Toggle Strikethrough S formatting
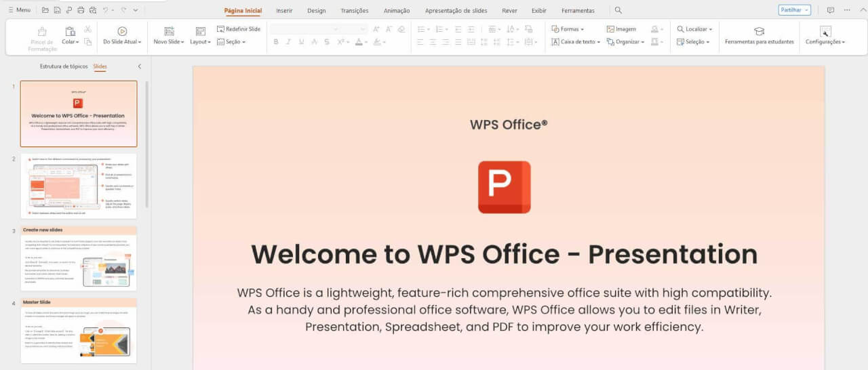The height and width of the screenshot is (370, 868). point(327,42)
